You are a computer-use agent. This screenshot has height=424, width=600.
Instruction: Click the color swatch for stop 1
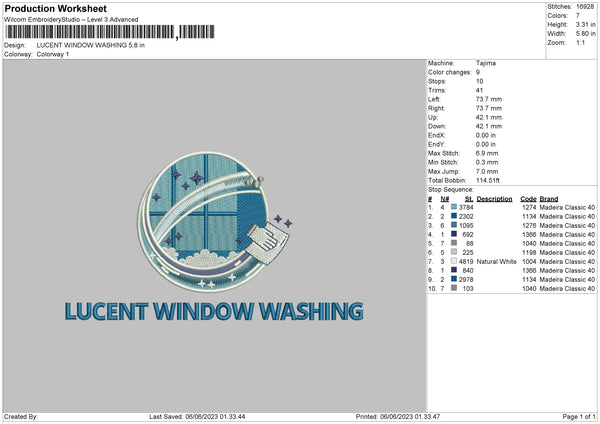[454, 207]
